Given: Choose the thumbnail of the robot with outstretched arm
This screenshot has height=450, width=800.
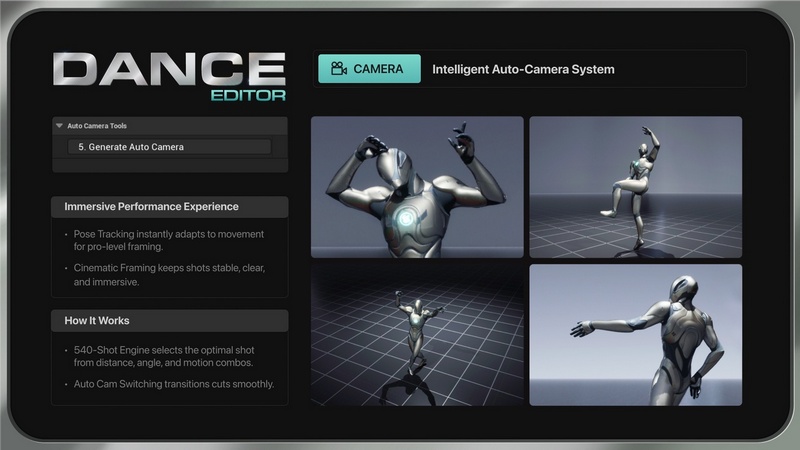Looking at the screenshot, I should [635, 334].
